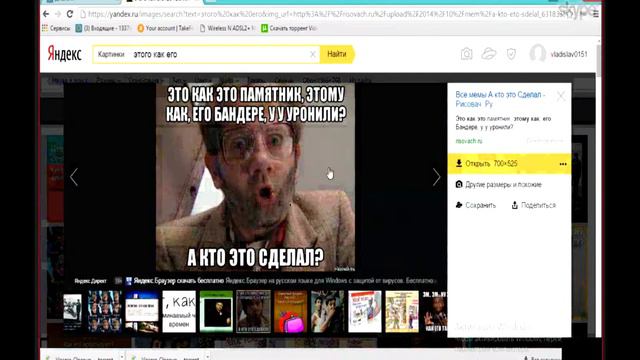This screenshot has height=360, width=640.
Task: Open the Сервисы apps bookmark
Action: [x=56, y=28]
